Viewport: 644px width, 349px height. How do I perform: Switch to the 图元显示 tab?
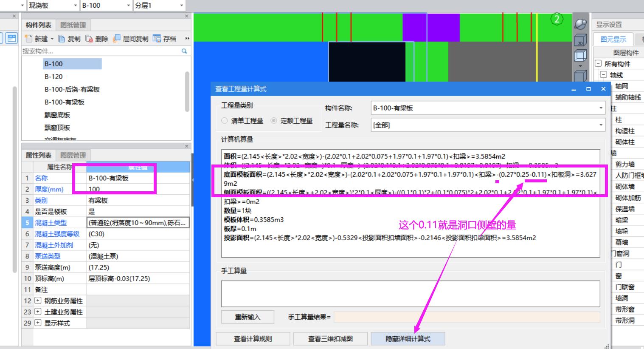(x=613, y=40)
